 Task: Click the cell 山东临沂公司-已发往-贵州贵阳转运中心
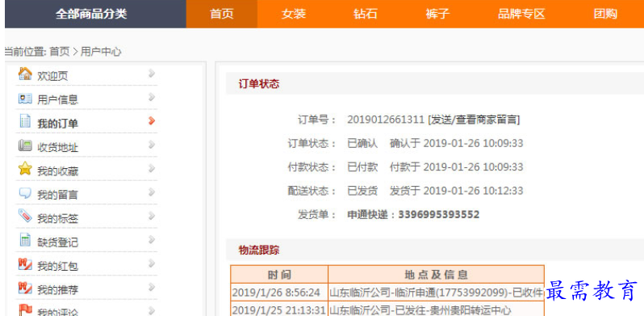(x=436, y=310)
